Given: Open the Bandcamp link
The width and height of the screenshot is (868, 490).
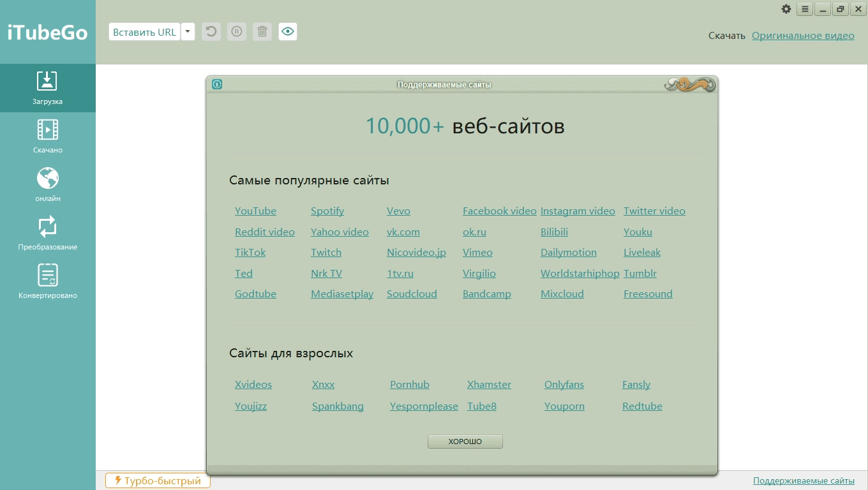Looking at the screenshot, I should click(487, 294).
